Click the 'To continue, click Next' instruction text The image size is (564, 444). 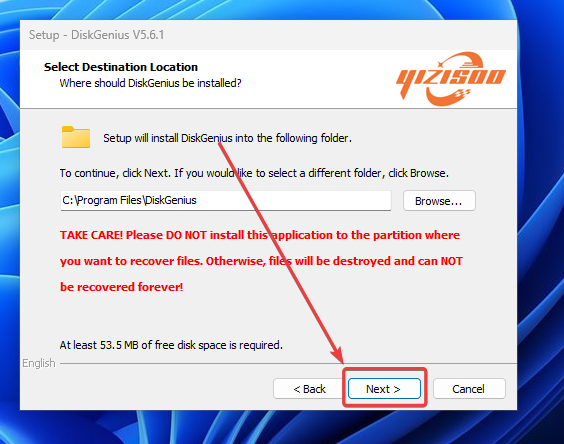254,173
